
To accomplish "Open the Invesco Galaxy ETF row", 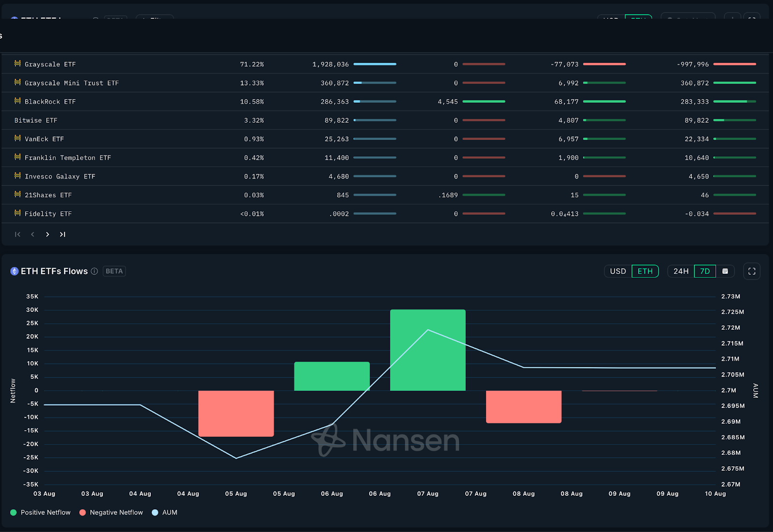I will click(x=385, y=176).
